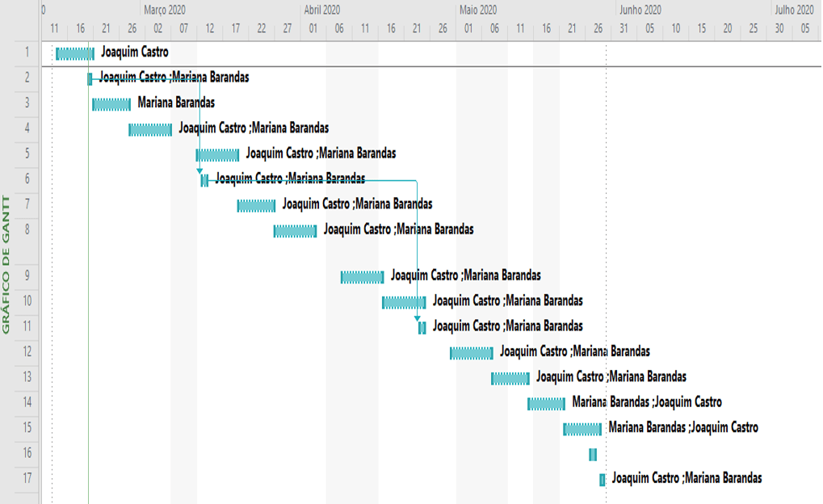Screen dimensions: 823x504
Task: Click the task bar in row 5
Action: 217,155
